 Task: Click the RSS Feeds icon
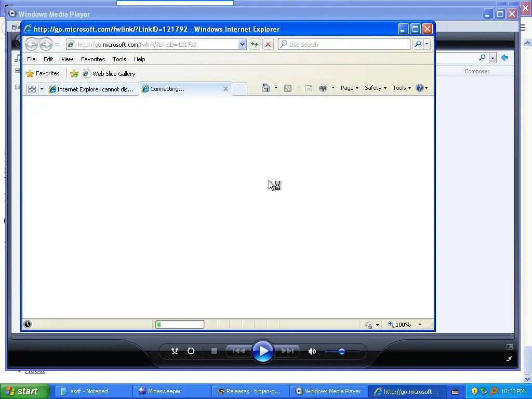click(288, 88)
